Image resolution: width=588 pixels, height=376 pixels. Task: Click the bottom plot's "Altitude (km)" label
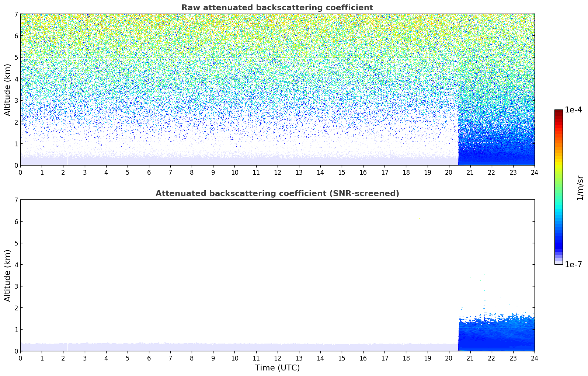click(x=8, y=275)
